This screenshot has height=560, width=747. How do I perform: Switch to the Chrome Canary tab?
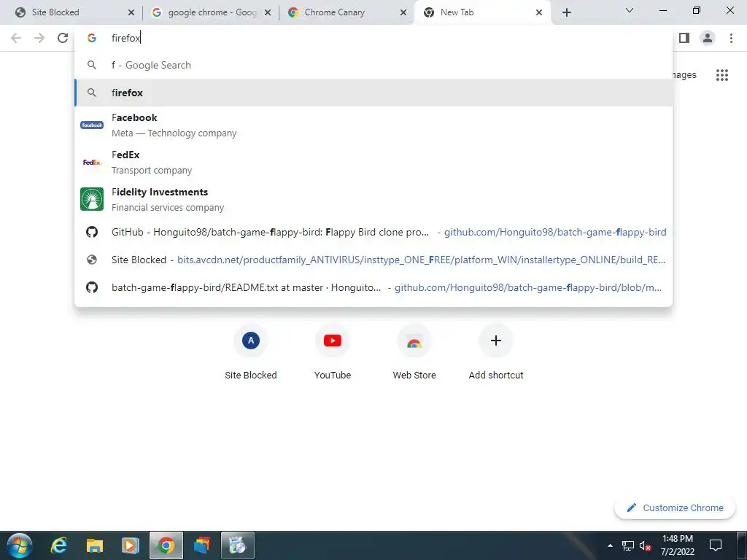[347, 12]
